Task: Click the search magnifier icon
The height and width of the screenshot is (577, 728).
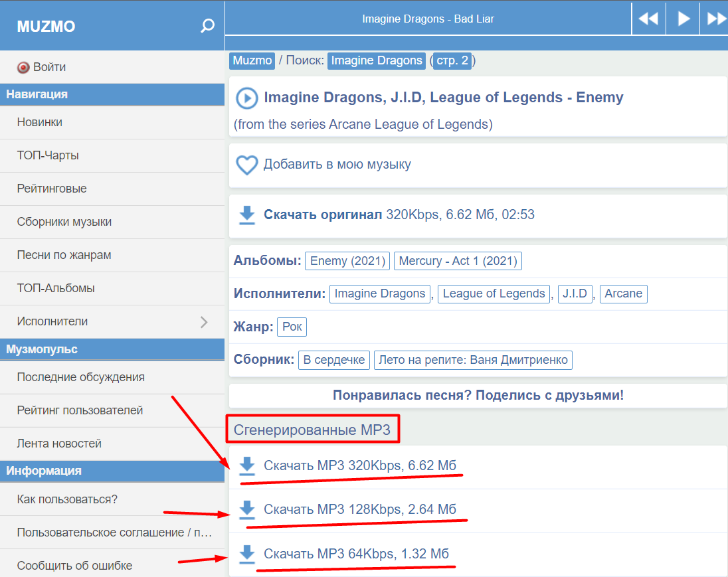Action: tap(208, 27)
